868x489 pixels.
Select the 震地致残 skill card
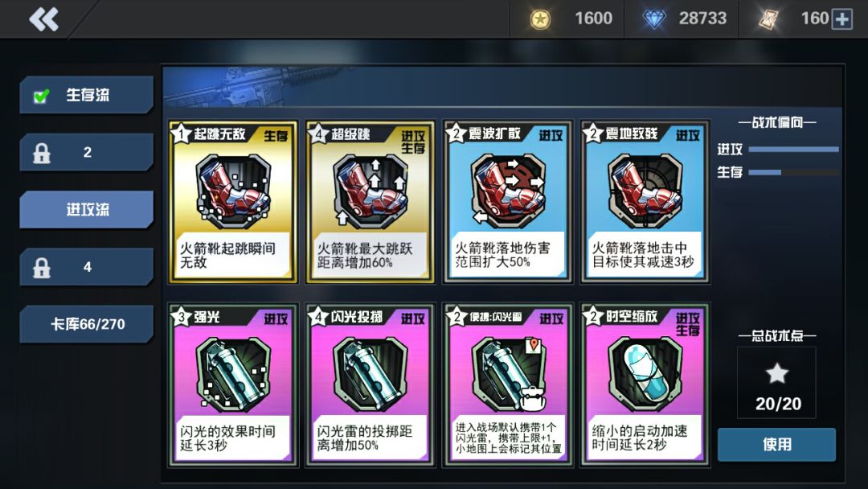point(645,202)
